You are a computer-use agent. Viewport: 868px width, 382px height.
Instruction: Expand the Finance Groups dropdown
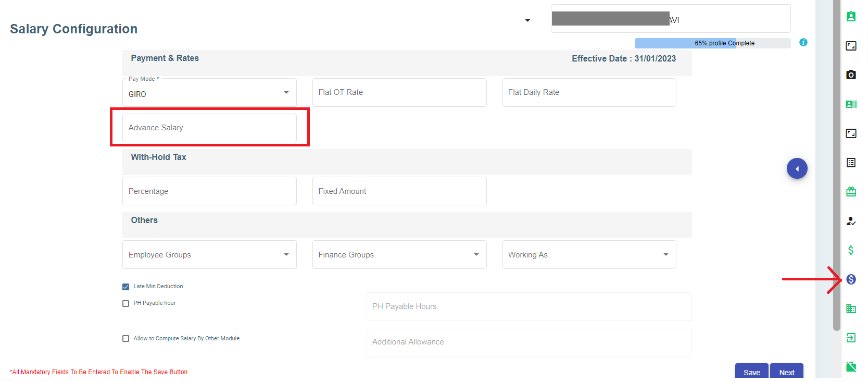click(399, 255)
